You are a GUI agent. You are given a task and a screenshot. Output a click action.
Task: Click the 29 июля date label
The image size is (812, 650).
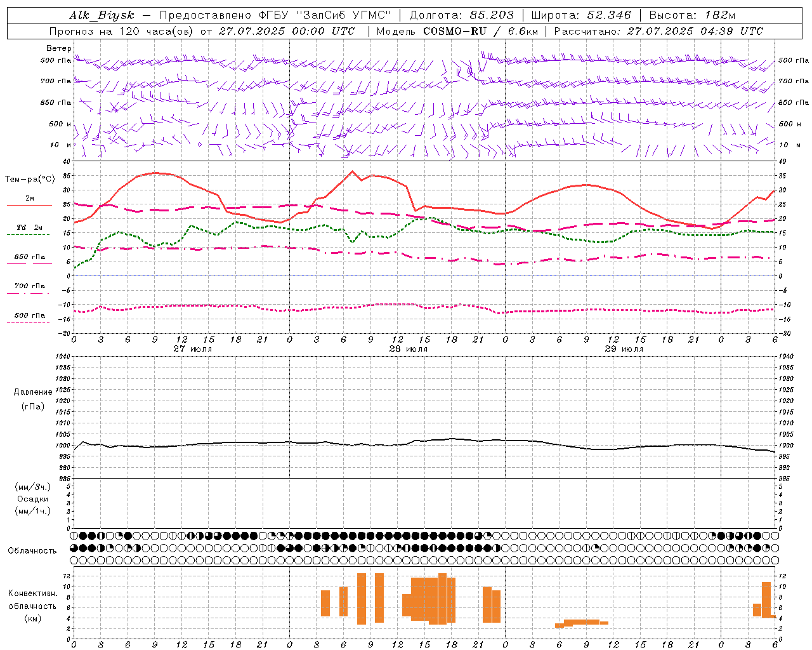click(624, 348)
